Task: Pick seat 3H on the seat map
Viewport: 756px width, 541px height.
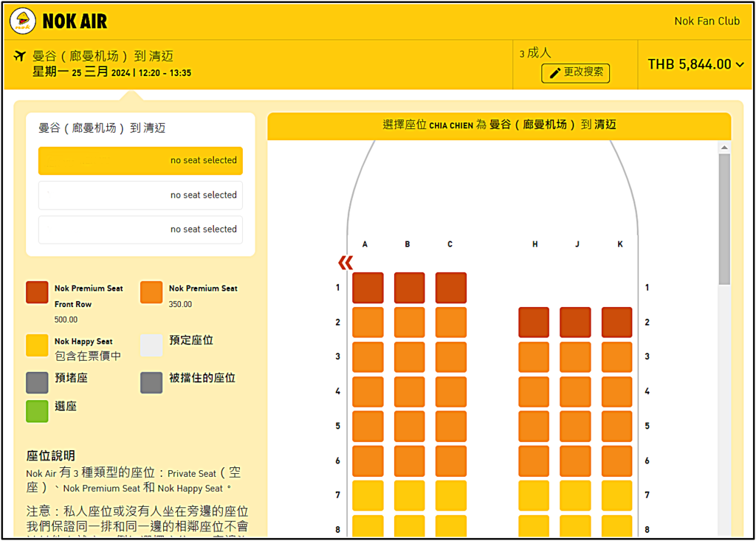Action: coord(534,356)
